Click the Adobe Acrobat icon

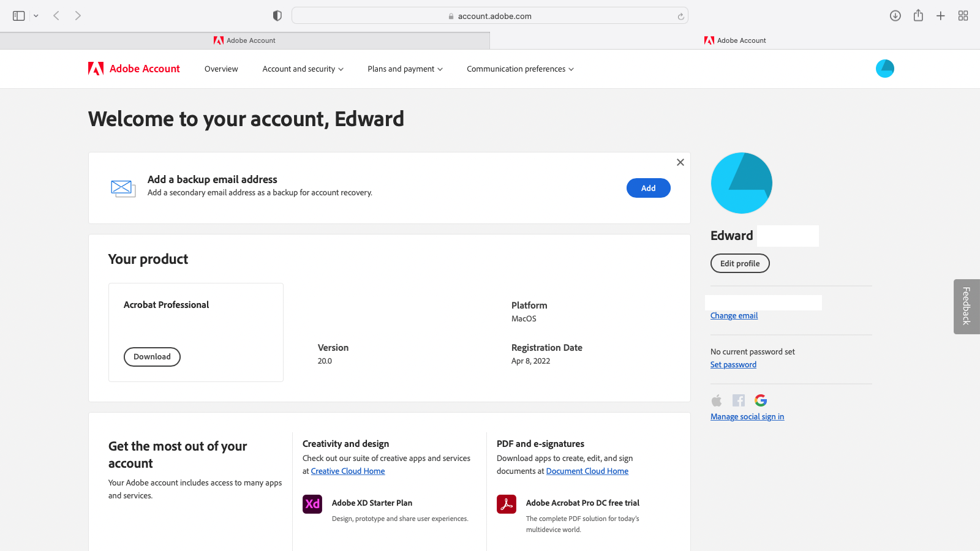click(x=507, y=504)
